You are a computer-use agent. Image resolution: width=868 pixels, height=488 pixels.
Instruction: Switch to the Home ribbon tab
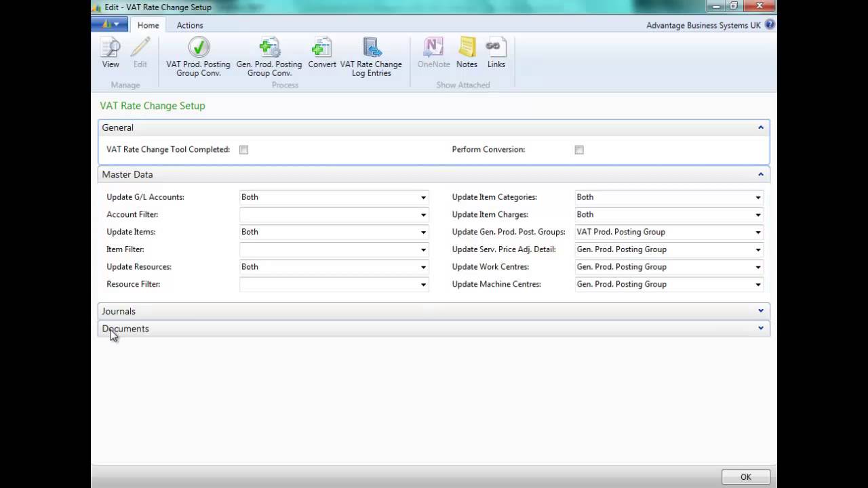click(x=148, y=25)
